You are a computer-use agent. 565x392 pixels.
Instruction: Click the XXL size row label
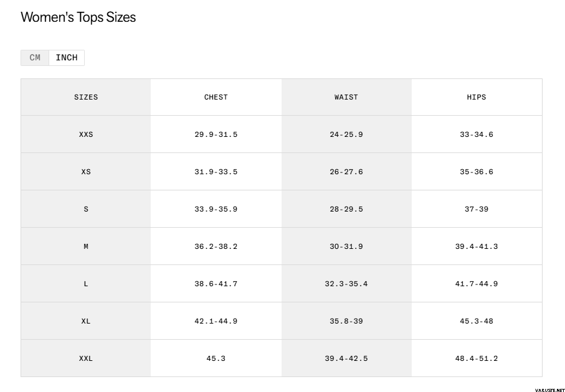click(x=86, y=358)
